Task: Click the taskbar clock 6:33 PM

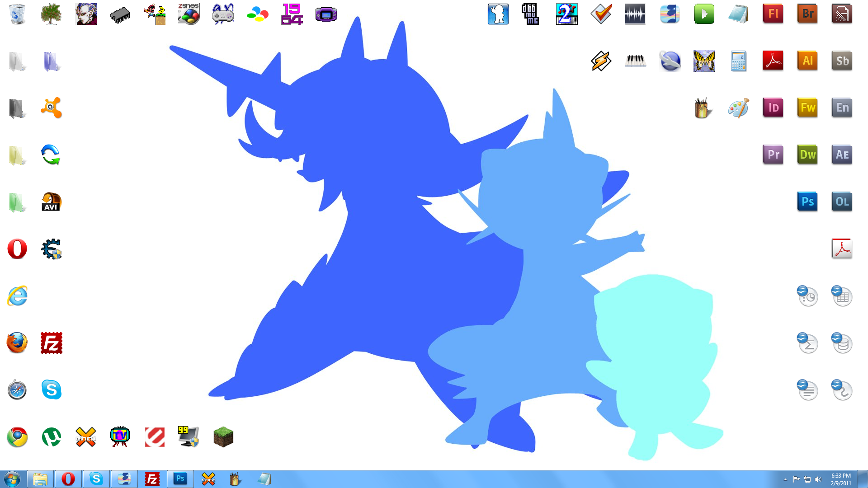Action: click(x=841, y=476)
